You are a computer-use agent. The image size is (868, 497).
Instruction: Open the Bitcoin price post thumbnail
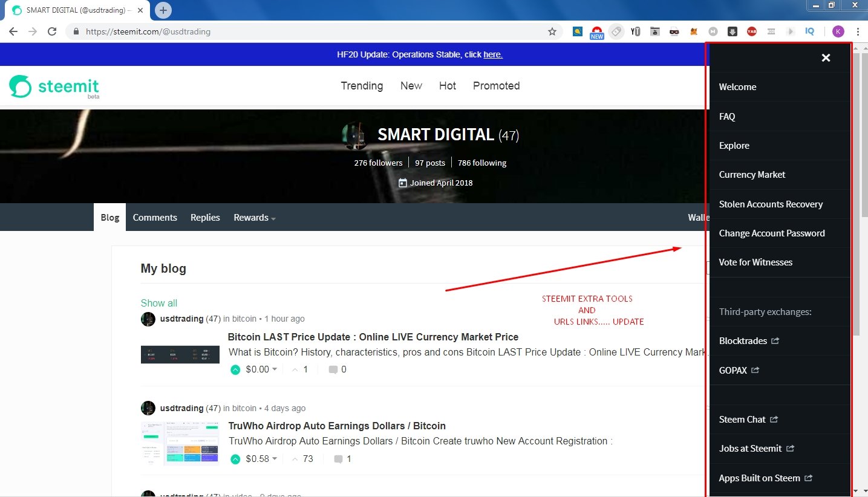click(x=180, y=354)
